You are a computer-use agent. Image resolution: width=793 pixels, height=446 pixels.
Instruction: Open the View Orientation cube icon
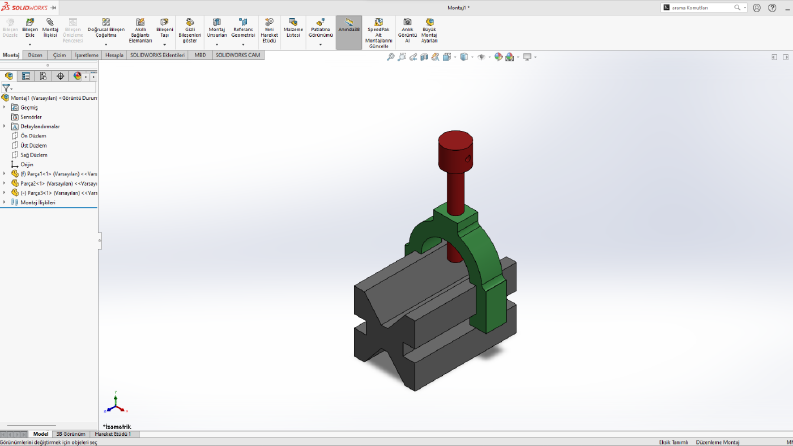pyautogui.click(x=447, y=57)
